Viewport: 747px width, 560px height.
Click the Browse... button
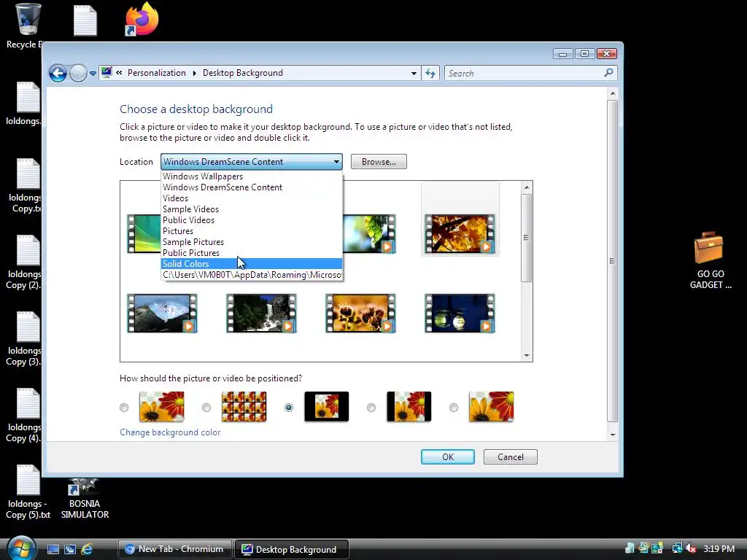pyautogui.click(x=379, y=161)
